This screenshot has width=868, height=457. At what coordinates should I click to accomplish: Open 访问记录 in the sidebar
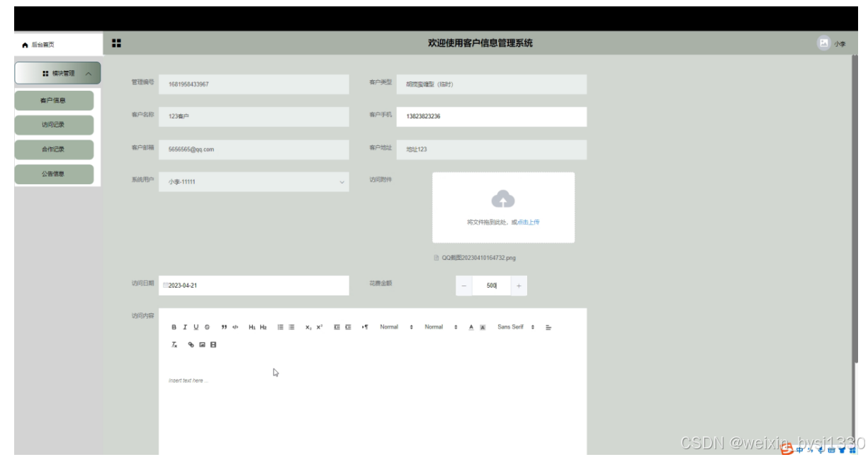click(x=54, y=125)
